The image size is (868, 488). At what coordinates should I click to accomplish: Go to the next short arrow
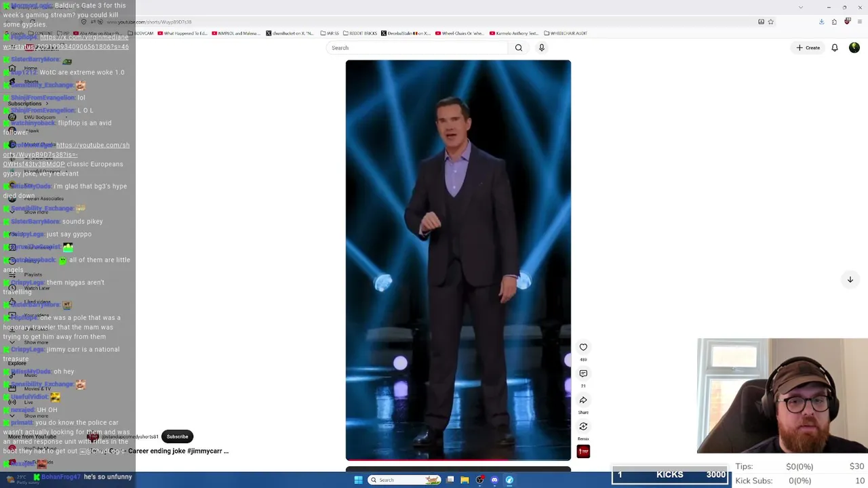(x=850, y=279)
